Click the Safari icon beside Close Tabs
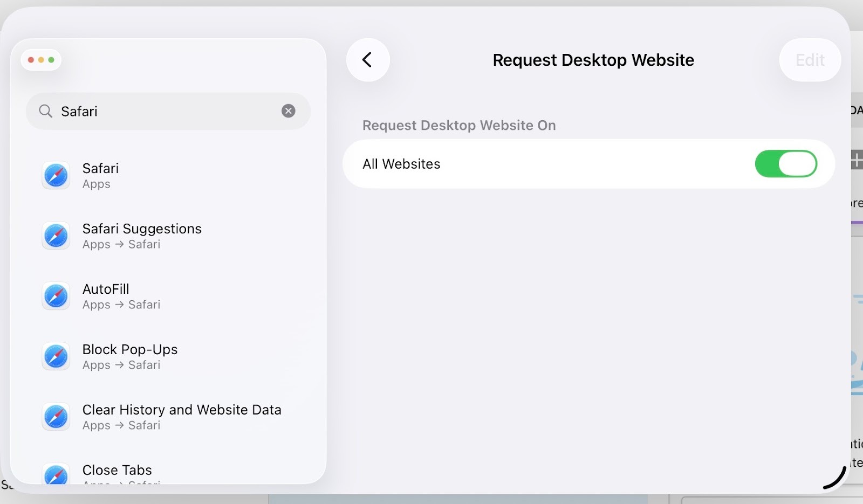Image resolution: width=863 pixels, height=504 pixels. 56,474
